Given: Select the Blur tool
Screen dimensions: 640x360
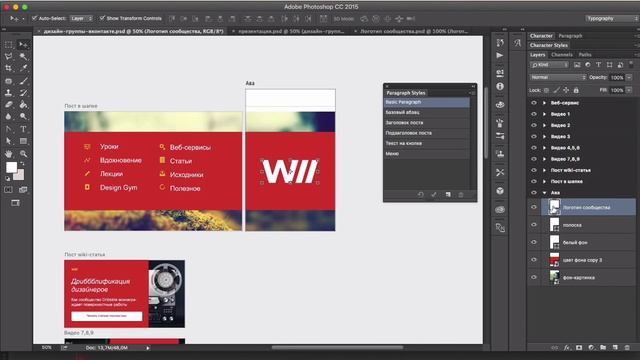Looking at the screenshot, I should [x=9, y=117].
